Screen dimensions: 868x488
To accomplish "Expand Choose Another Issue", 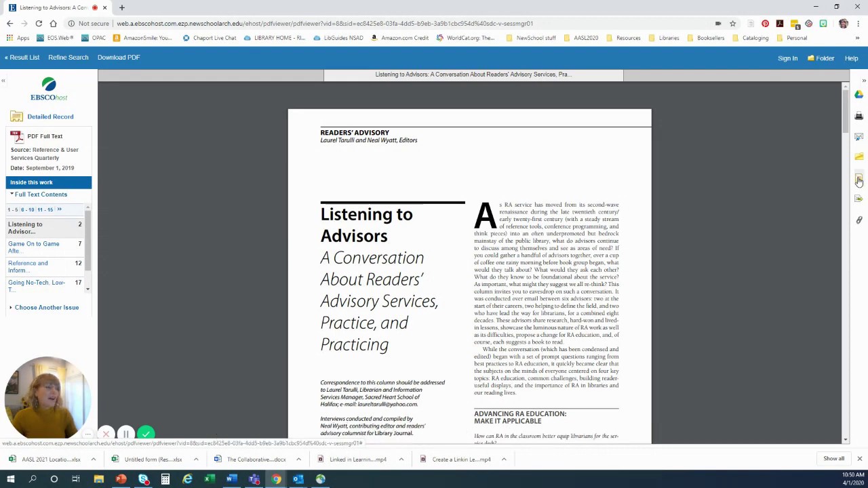I will [44, 308].
